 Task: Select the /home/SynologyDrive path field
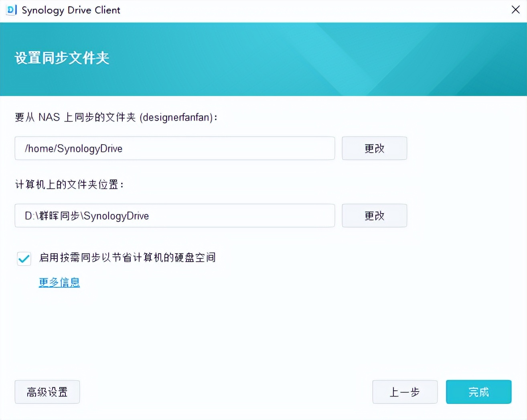[x=174, y=148]
